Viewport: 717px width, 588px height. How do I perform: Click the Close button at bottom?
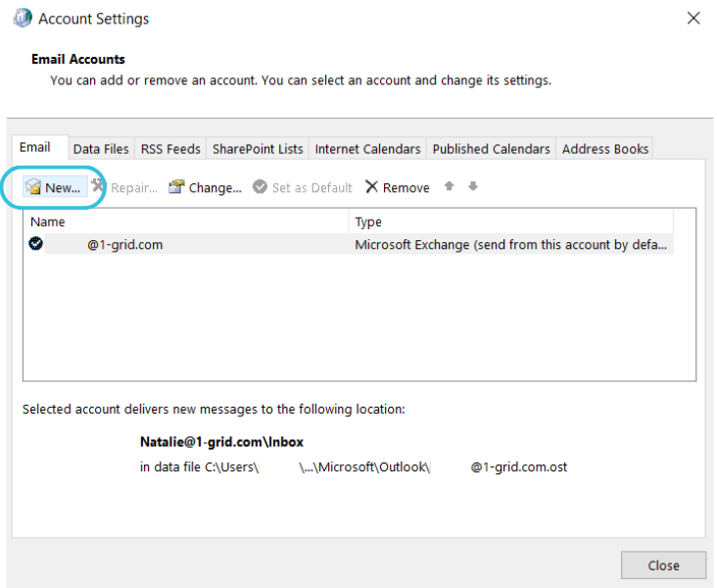point(663,565)
